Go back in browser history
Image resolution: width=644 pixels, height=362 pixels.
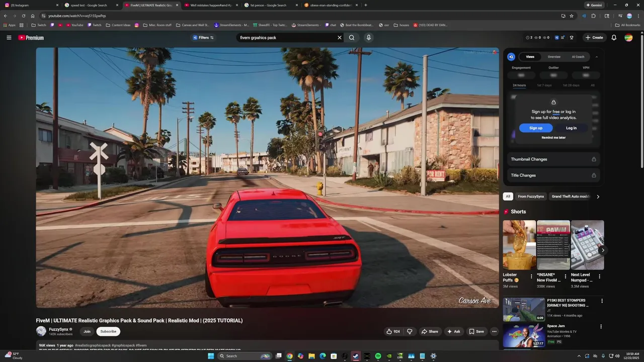(6, 16)
